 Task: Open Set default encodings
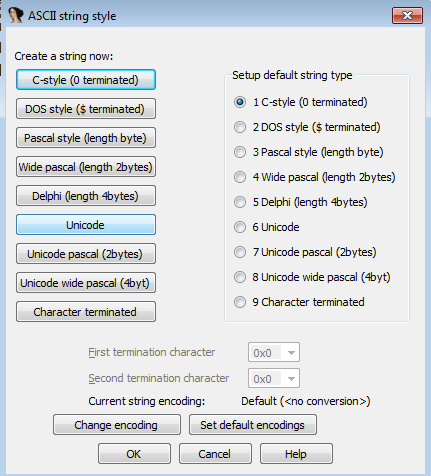[253, 425]
